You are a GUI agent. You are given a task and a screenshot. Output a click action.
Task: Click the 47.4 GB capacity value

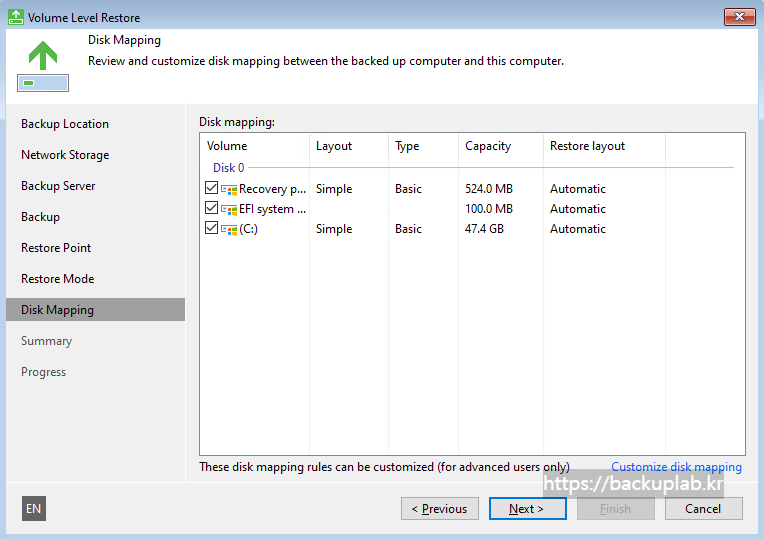coord(484,229)
